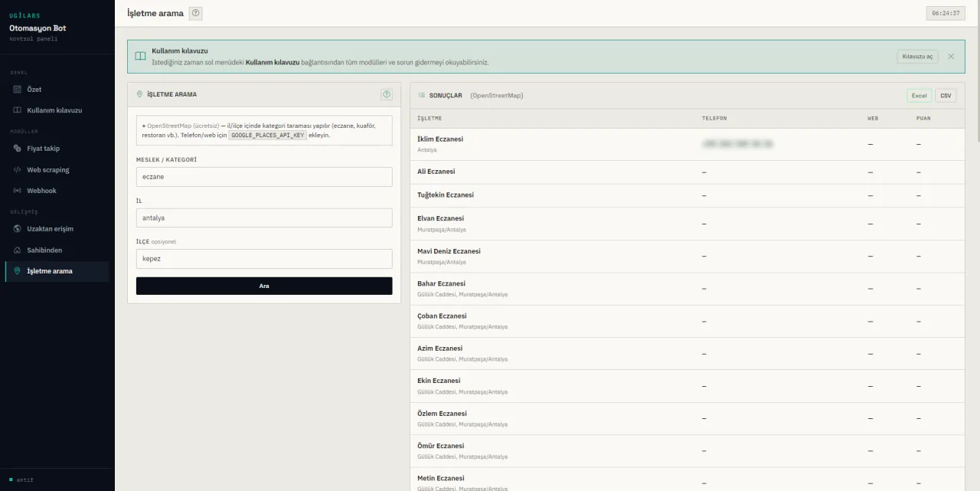Viewport: 980px width, 491px height.
Task: Open Özet in the sidebar
Action: click(x=57, y=90)
